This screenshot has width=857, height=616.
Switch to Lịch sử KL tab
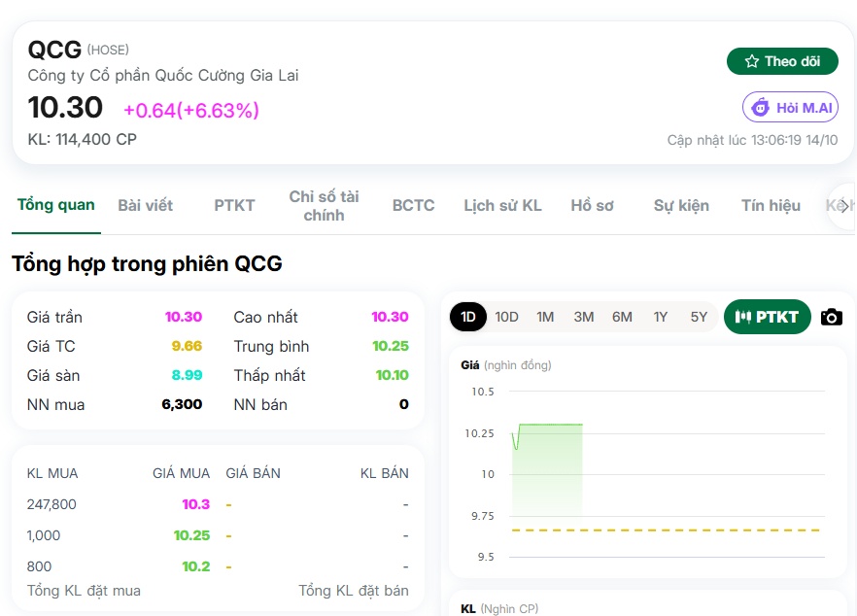pos(503,206)
